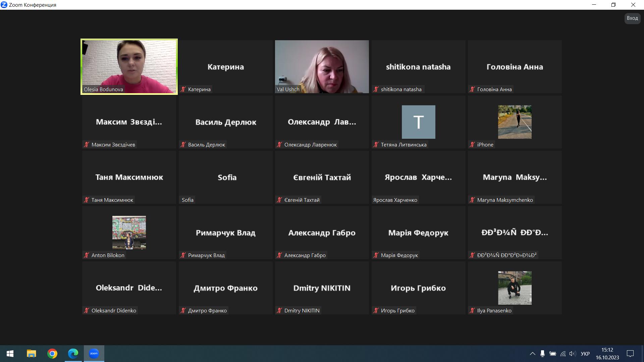
Task: Open the Windows Start menu
Action: [10, 354]
